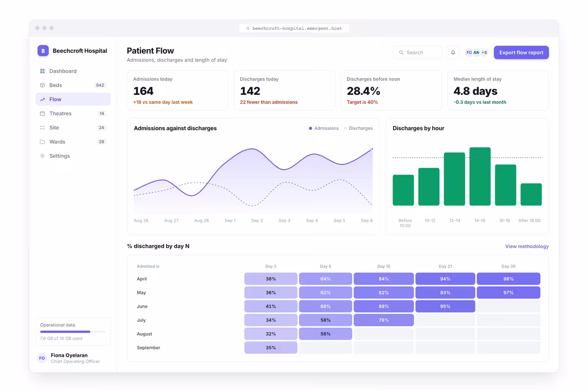Click the lock icon in address bar

tap(248, 28)
